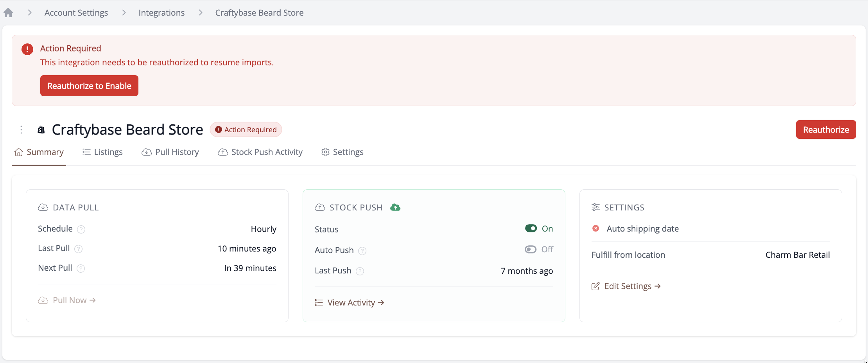Open the Pull History tab
The height and width of the screenshot is (363, 868).
[x=170, y=152]
